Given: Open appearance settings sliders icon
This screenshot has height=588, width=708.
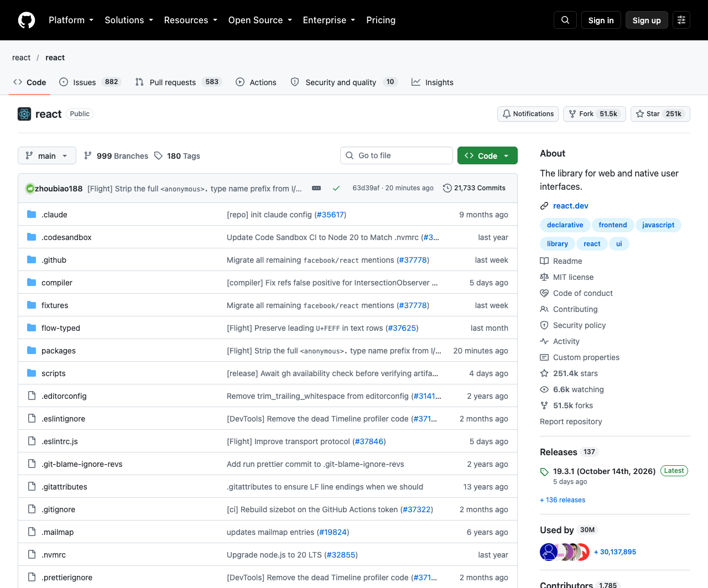Looking at the screenshot, I should pyautogui.click(x=681, y=20).
